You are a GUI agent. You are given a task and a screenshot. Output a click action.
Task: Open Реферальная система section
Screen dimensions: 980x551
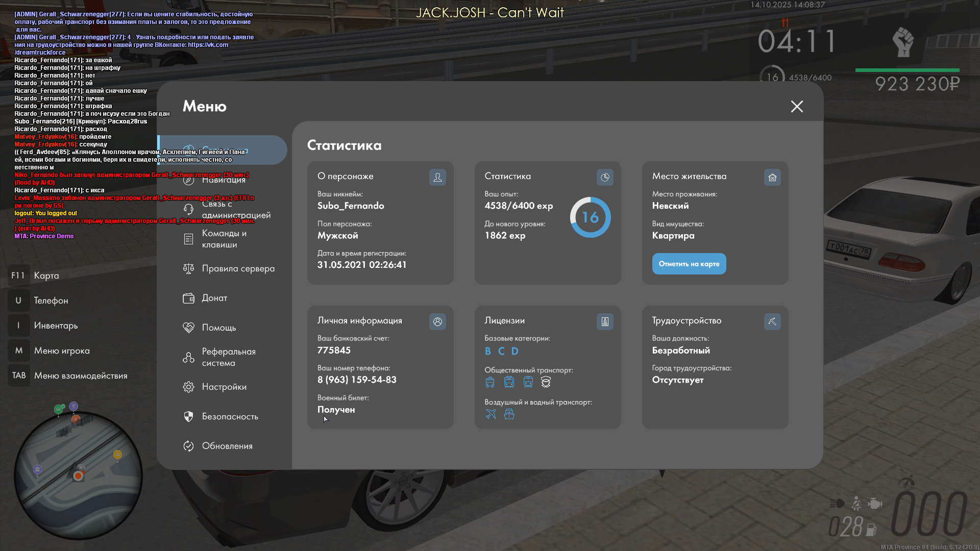[228, 357]
